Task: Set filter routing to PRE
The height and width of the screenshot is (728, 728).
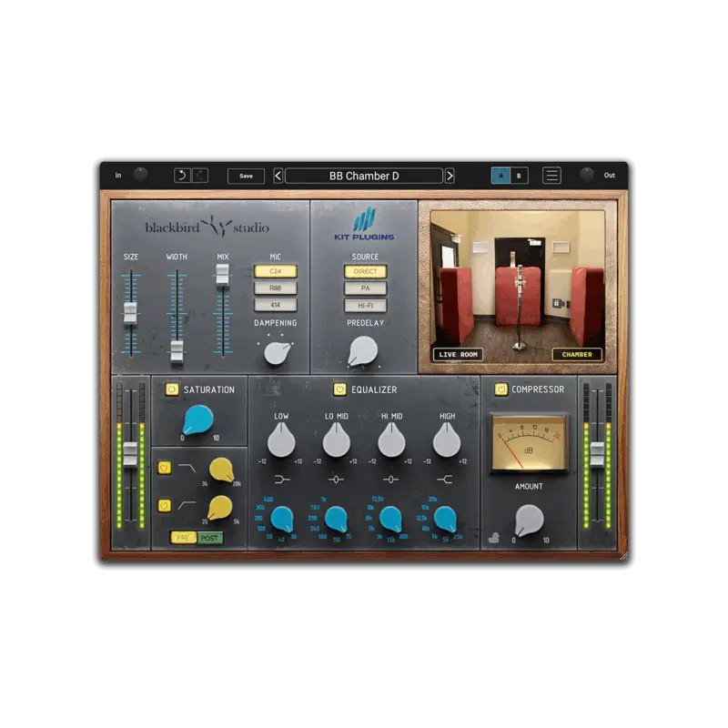Action: pyautogui.click(x=184, y=538)
